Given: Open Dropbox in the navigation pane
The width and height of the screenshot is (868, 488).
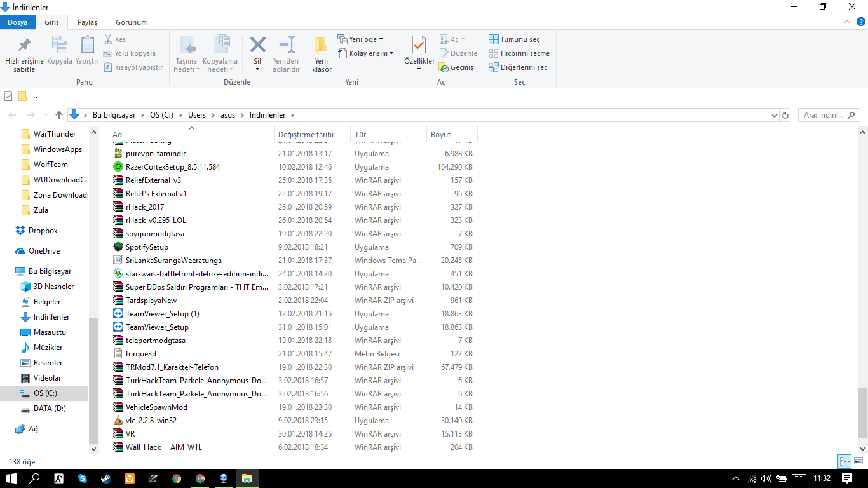Looking at the screenshot, I should pos(43,231).
